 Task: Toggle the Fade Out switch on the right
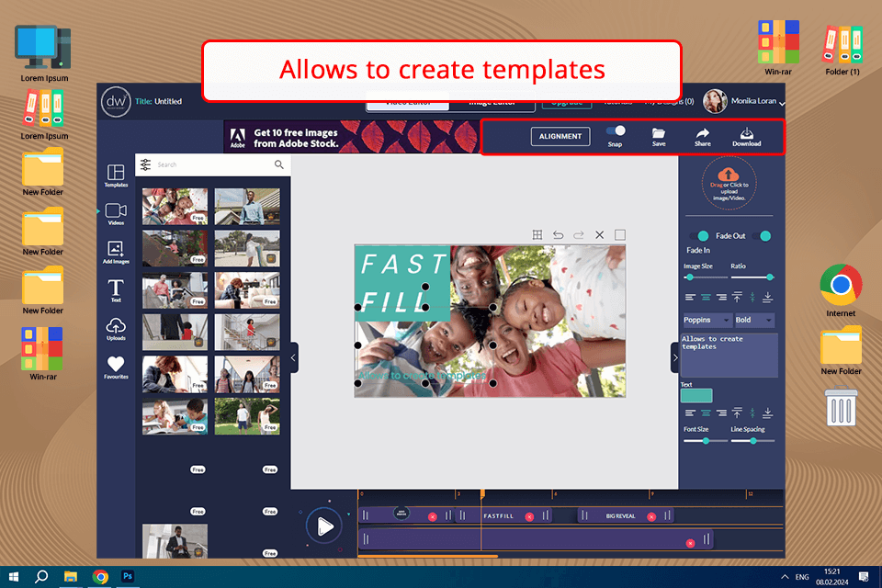[x=761, y=236]
